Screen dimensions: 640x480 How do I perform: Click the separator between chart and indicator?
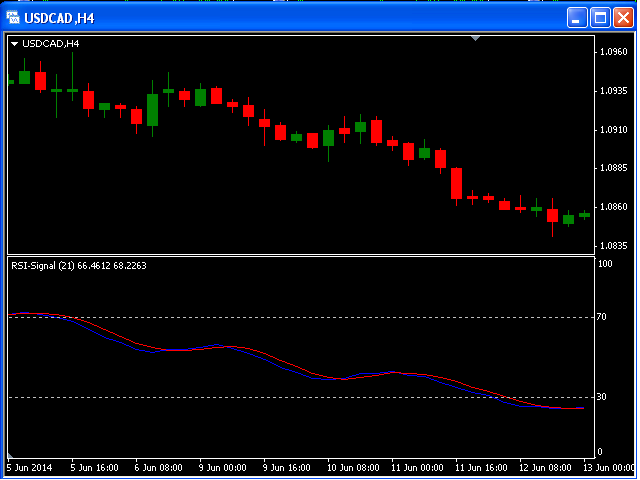[300, 255]
